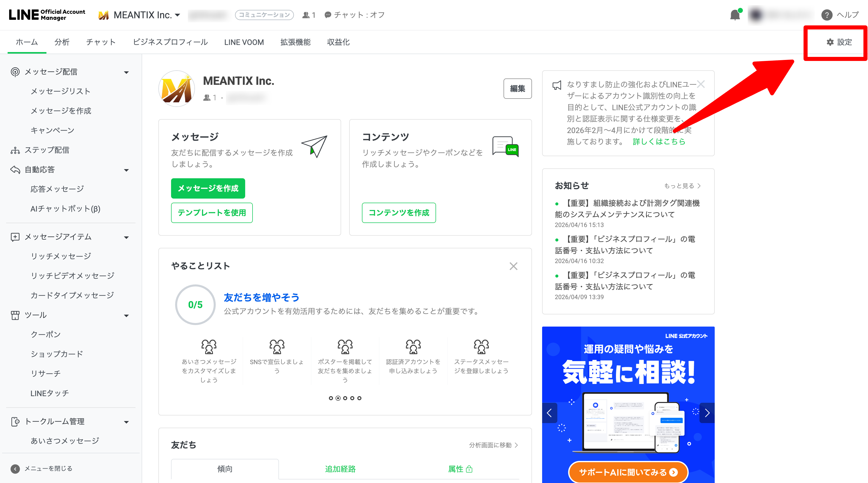Viewport: 868px width, 483px height.
Task: Collapse the menu with メニューを閉じる arrow
Action: [x=15, y=469]
